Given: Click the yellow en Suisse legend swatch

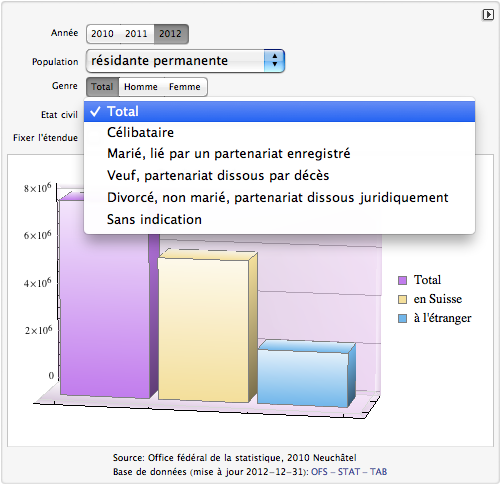Looking at the screenshot, I should 403,299.
